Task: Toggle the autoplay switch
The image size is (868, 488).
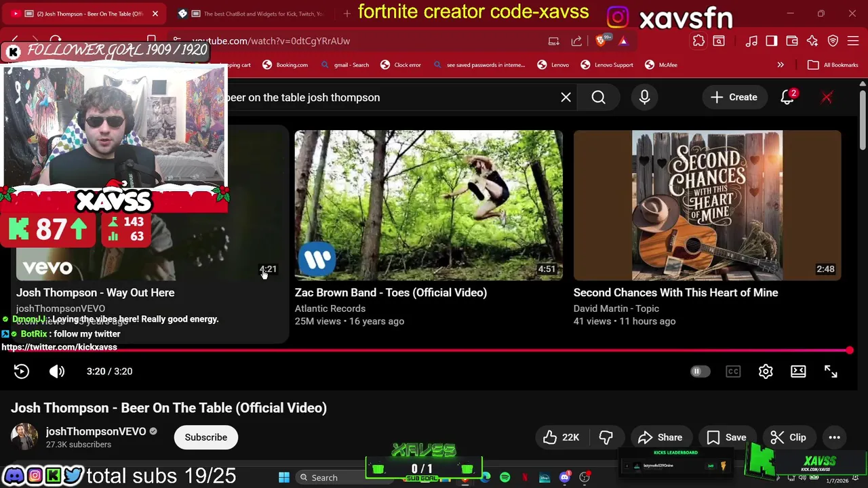Action: click(x=700, y=371)
